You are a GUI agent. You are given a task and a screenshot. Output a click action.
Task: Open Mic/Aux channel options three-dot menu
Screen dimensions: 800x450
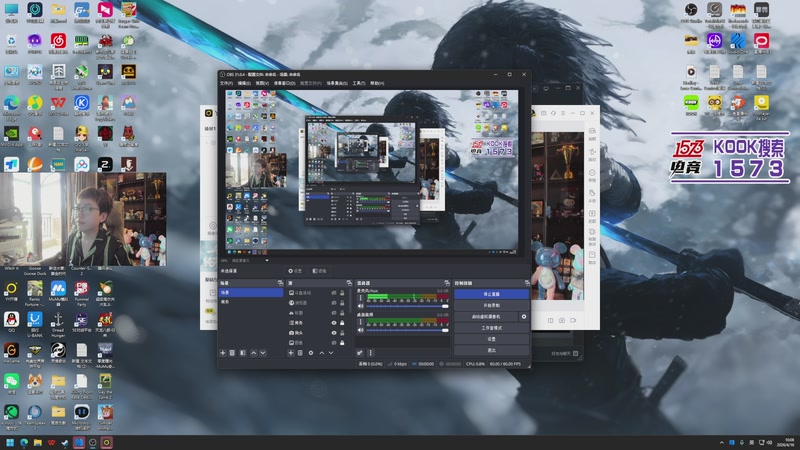[361, 297]
